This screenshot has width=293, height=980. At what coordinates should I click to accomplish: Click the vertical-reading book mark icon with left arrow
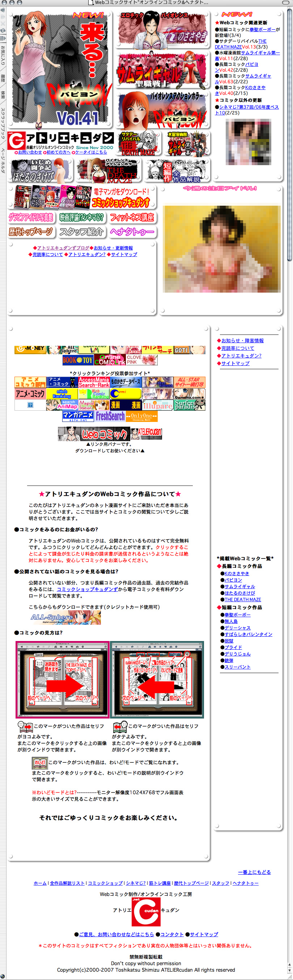(x=120, y=726)
